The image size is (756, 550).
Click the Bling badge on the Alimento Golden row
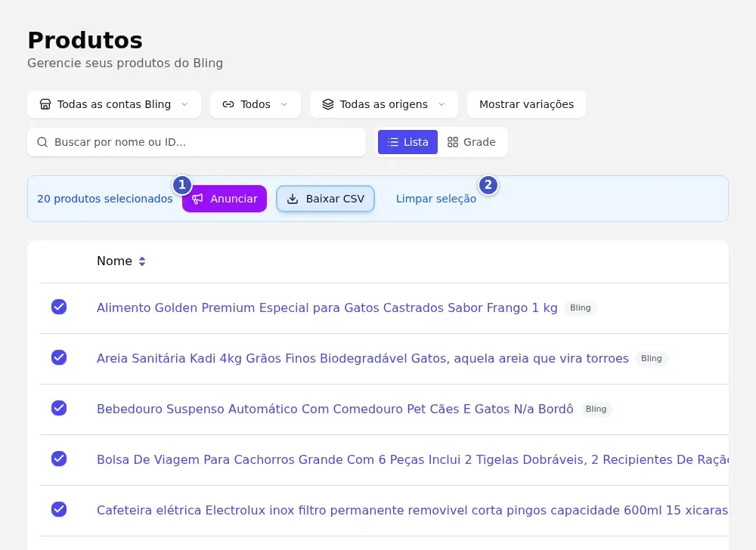[x=581, y=307]
